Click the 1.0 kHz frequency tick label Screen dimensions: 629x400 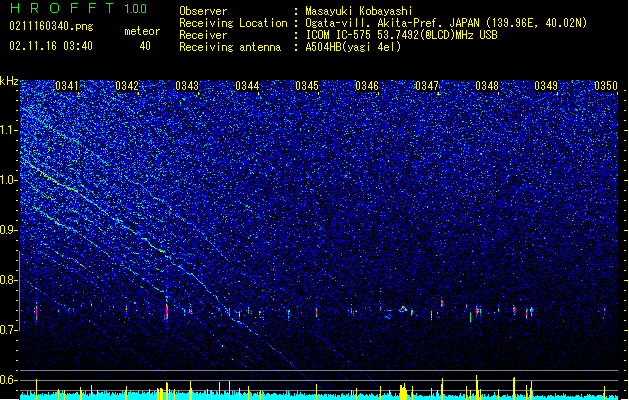pos(9,180)
